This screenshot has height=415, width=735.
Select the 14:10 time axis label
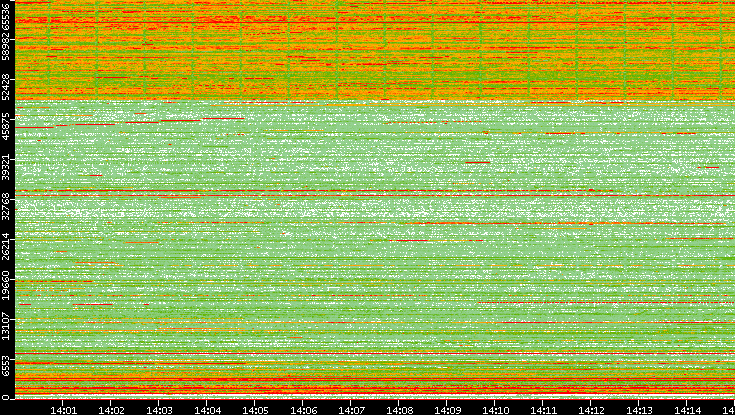click(495, 411)
